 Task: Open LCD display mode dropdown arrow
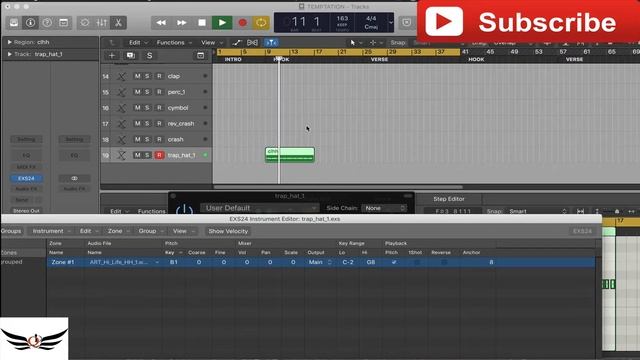[391, 23]
